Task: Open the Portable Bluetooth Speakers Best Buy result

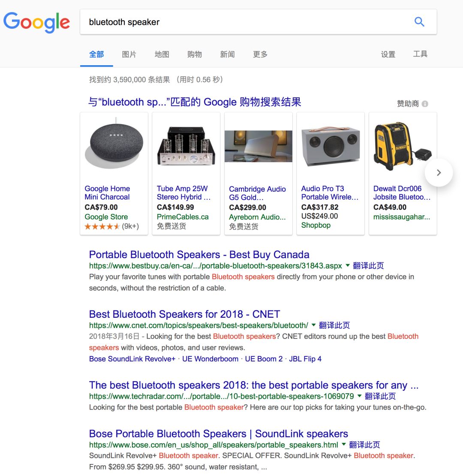Action: click(199, 254)
